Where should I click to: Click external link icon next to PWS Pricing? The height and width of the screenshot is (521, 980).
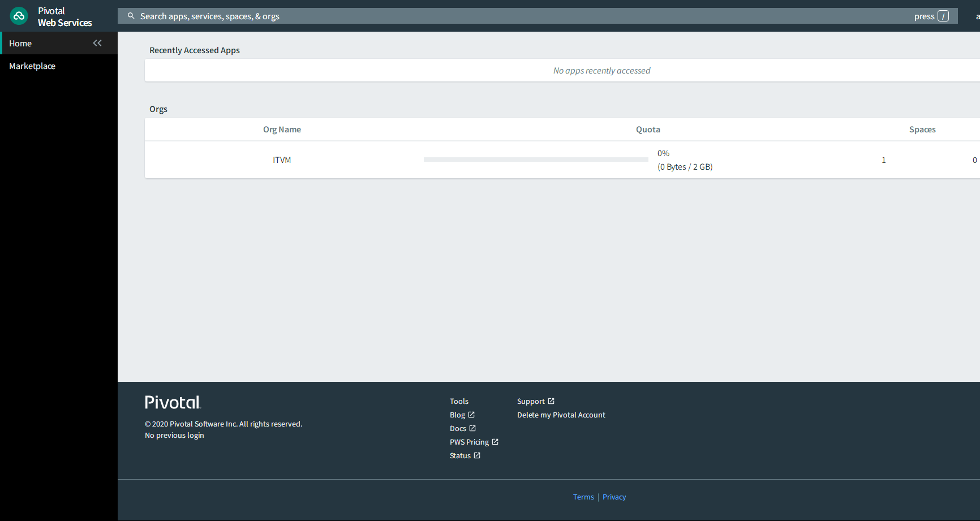(x=495, y=442)
